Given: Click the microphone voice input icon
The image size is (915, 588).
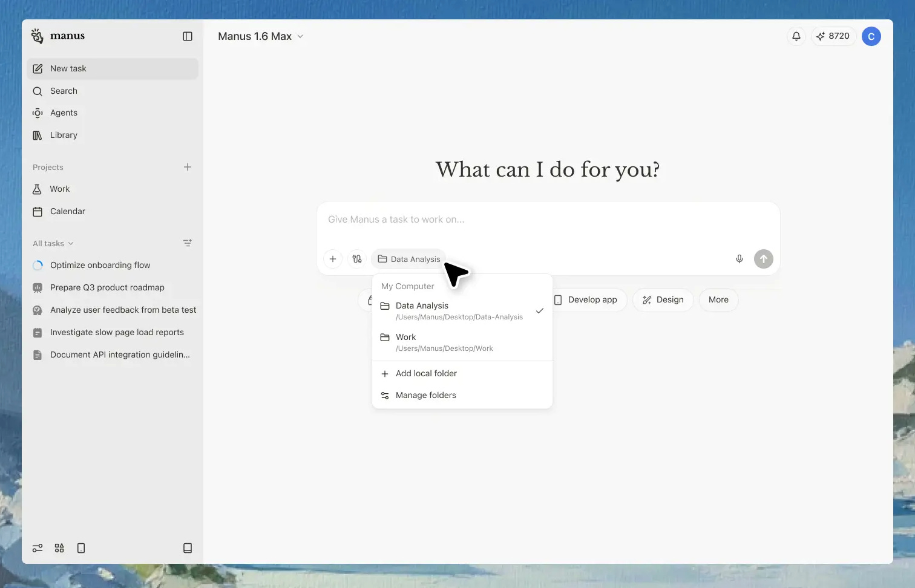Looking at the screenshot, I should click(x=740, y=259).
